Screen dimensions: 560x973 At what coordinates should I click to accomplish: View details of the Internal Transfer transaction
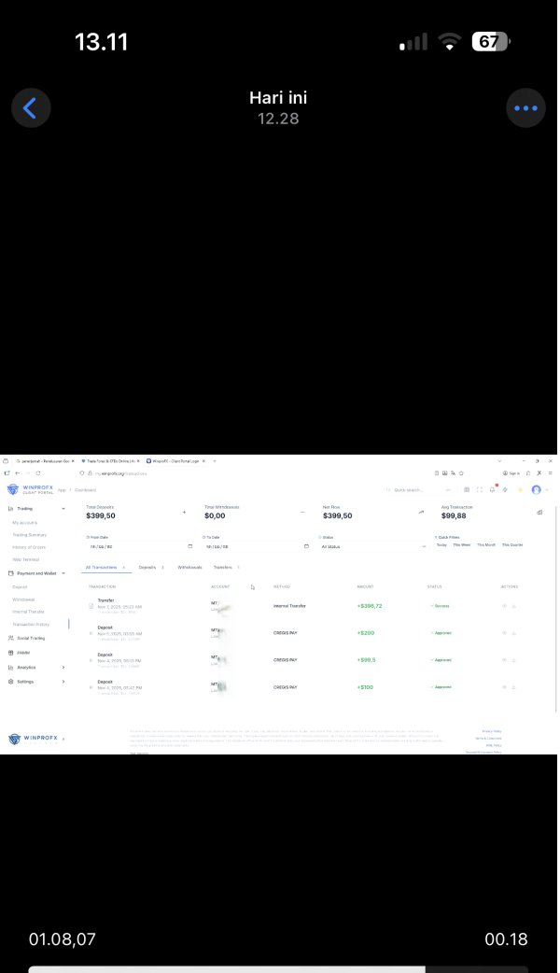[504, 606]
